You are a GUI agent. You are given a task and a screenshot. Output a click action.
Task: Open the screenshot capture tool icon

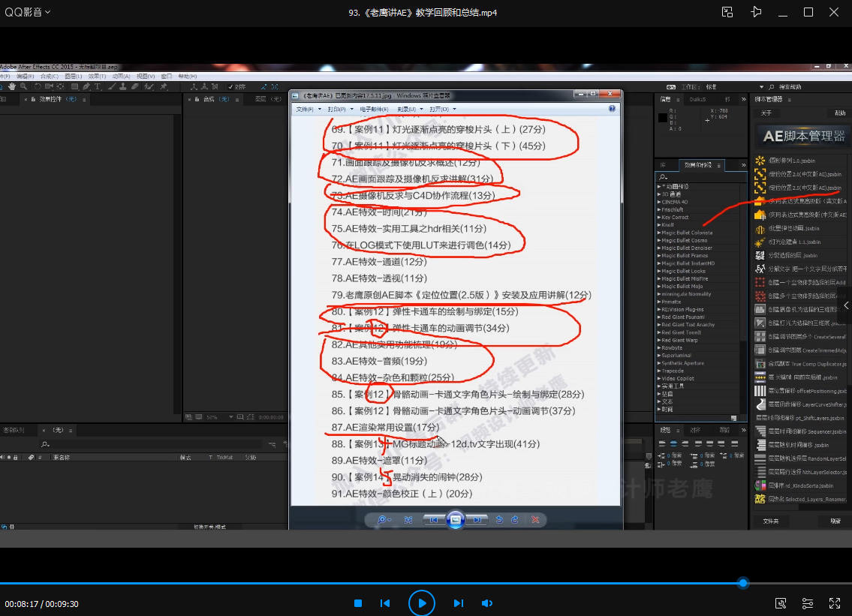[781, 603]
